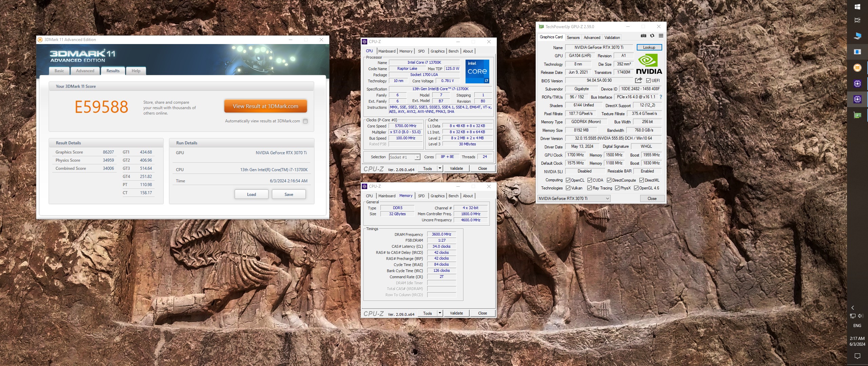868x366 pixels.
Task: Click the GPU-Z title bar icon
Action: point(541,27)
